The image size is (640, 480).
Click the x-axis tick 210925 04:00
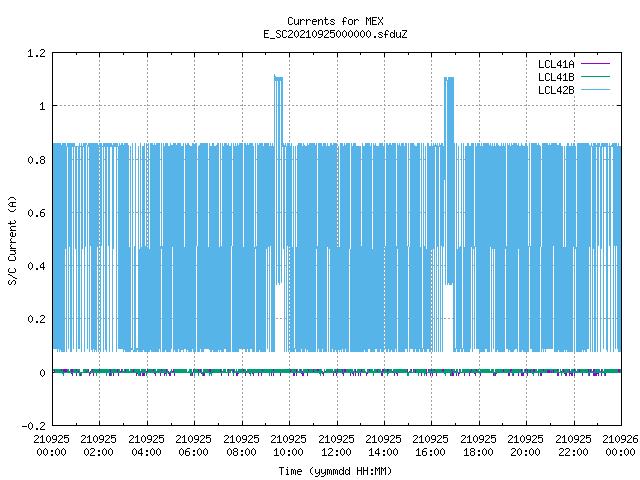pyautogui.click(x=146, y=445)
